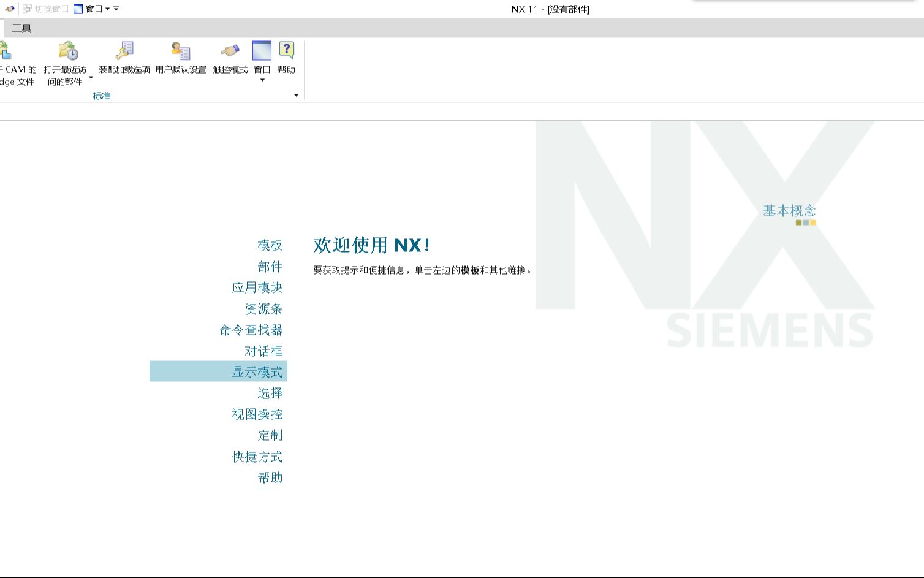Switch to the 工具 ribbon tab

[x=21, y=28]
